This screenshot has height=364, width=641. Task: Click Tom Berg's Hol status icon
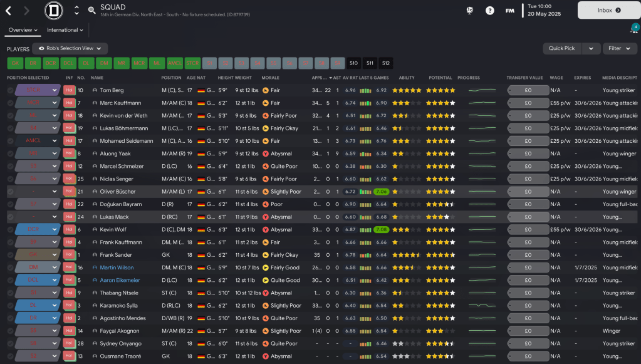click(69, 90)
